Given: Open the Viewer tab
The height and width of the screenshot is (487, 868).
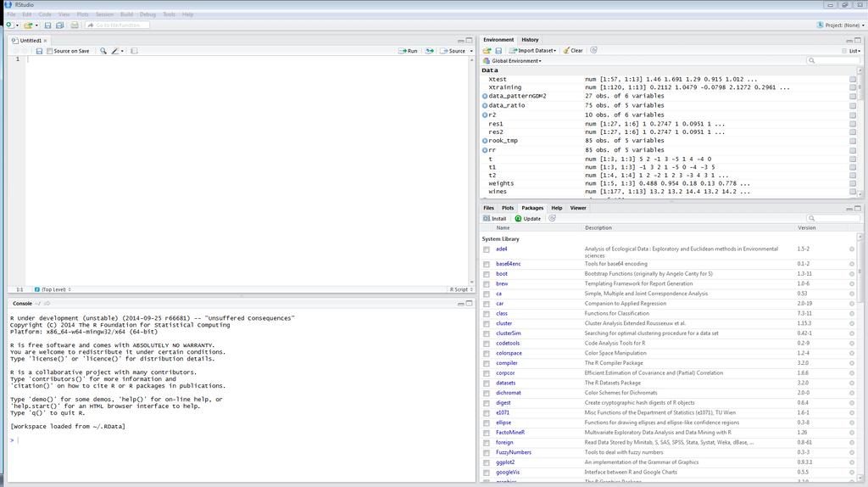Looking at the screenshot, I should pyautogui.click(x=578, y=208).
